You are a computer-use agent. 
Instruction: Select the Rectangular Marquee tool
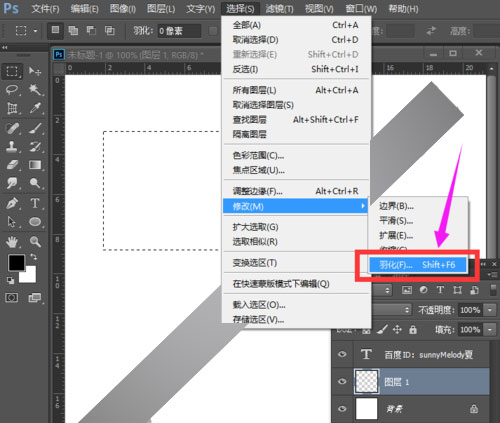click(12, 71)
